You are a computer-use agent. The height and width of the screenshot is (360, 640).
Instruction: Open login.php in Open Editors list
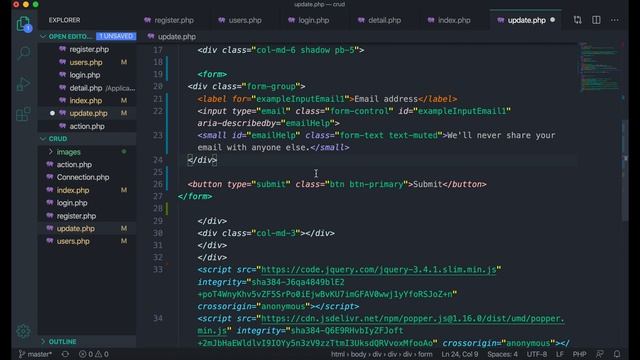coord(84,75)
